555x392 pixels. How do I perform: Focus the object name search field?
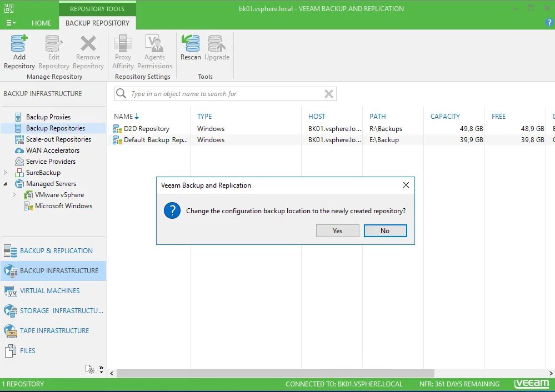(225, 94)
